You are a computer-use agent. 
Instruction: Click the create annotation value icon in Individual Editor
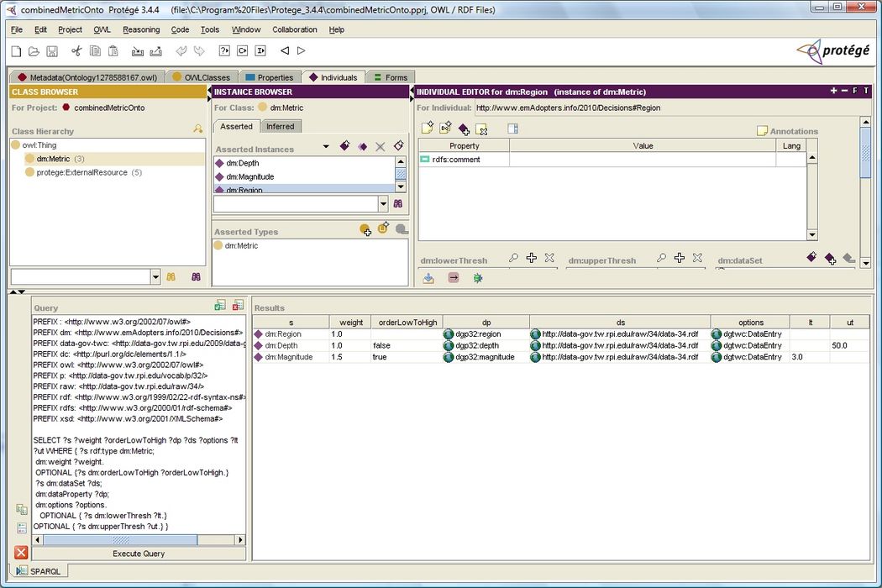pyautogui.click(x=428, y=129)
